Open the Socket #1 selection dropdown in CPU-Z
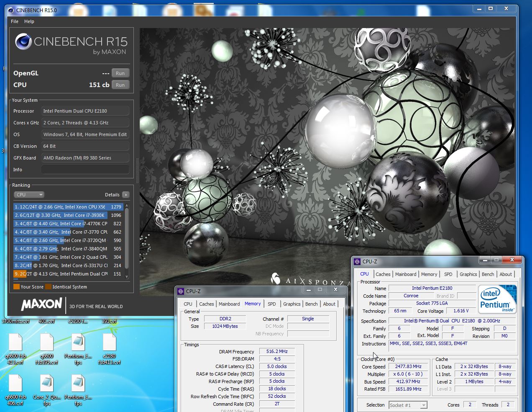Viewport: 532px width, 412px height. 408,405
